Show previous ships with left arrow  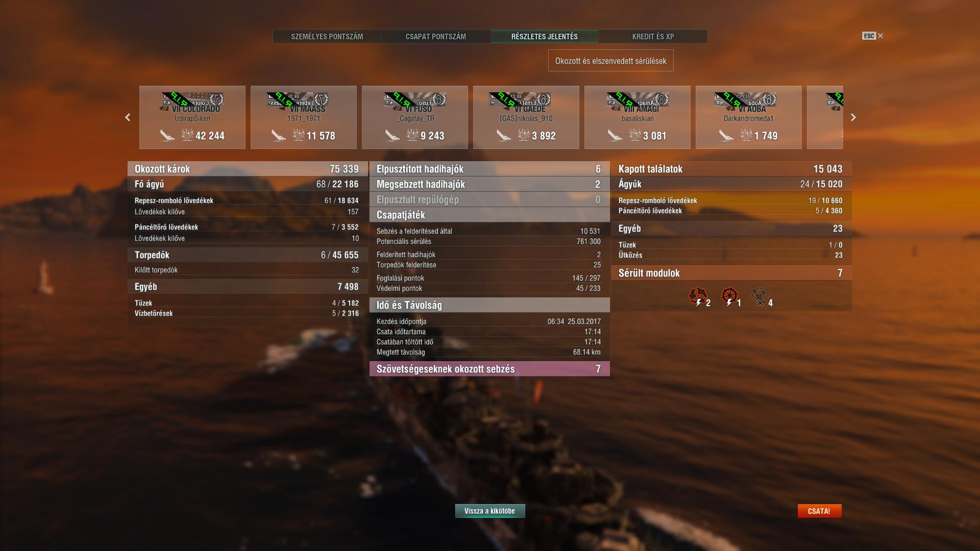(x=128, y=117)
